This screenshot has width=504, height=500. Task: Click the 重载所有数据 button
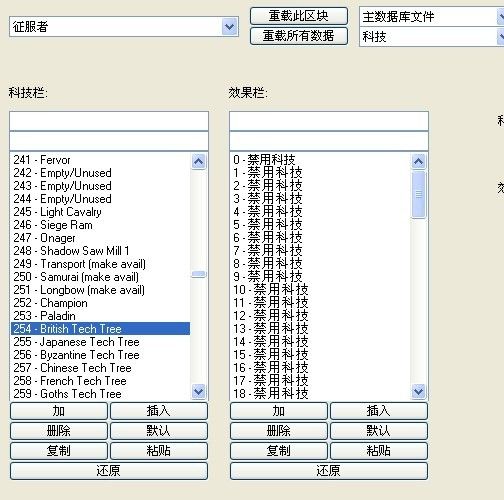point(299,36)
